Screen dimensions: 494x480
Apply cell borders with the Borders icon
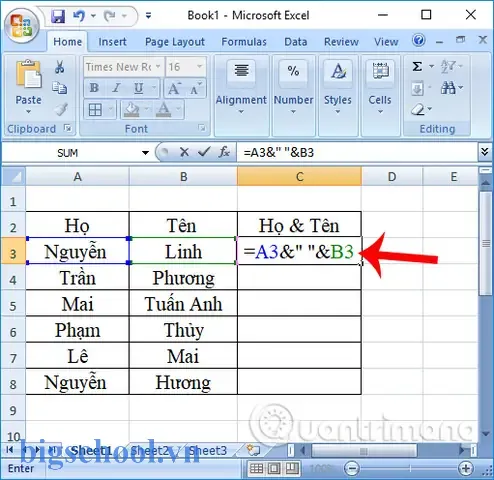95,109
